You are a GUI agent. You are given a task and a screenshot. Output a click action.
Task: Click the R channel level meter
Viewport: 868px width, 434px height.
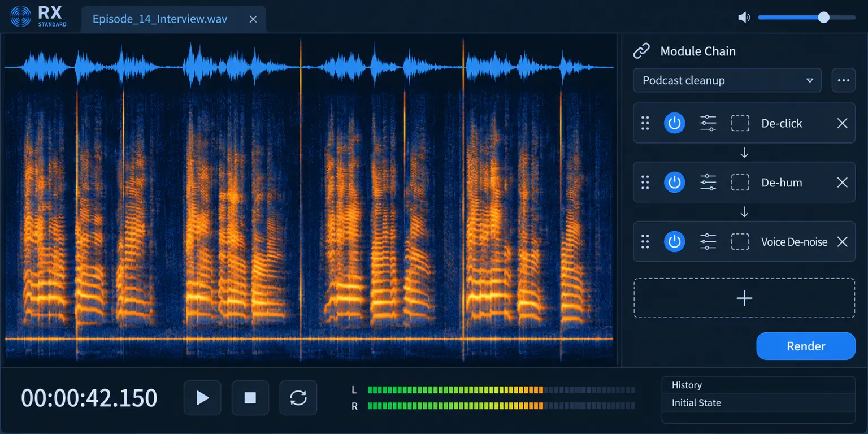(501, 406)
